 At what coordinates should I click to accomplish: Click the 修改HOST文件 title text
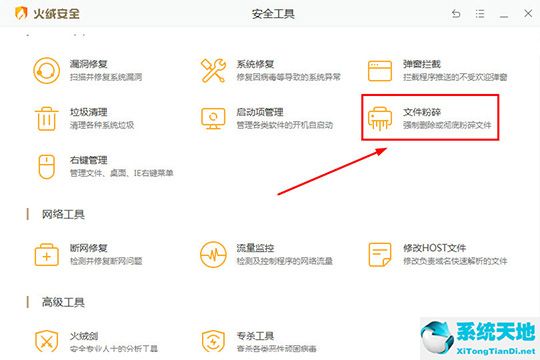click(x=435, y=248)
